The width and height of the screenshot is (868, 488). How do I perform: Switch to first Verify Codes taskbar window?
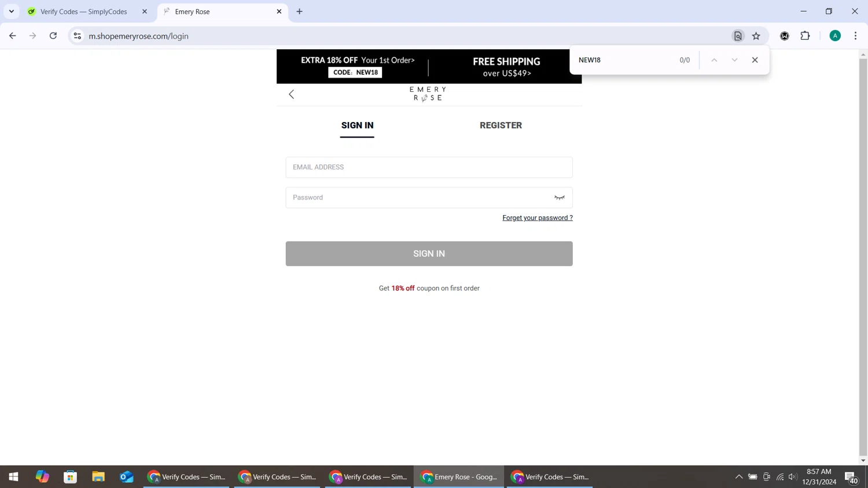tap(186, 477)
